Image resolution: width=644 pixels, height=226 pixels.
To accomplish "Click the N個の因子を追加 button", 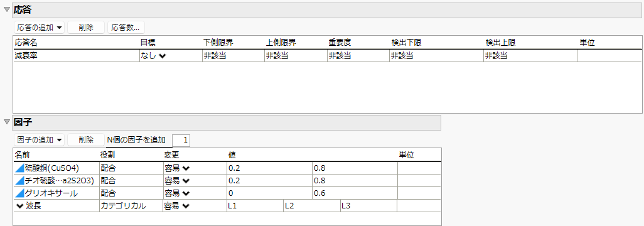I will (136, 140).
